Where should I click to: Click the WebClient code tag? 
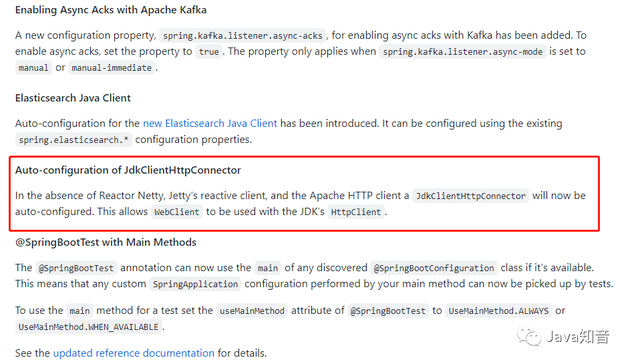point(177,212)
